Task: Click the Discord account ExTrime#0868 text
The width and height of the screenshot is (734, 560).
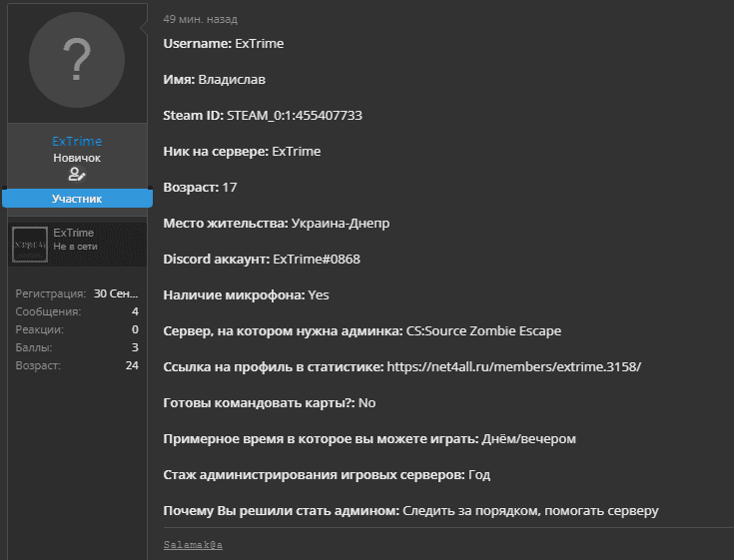Action: click(x=317, y=259)
